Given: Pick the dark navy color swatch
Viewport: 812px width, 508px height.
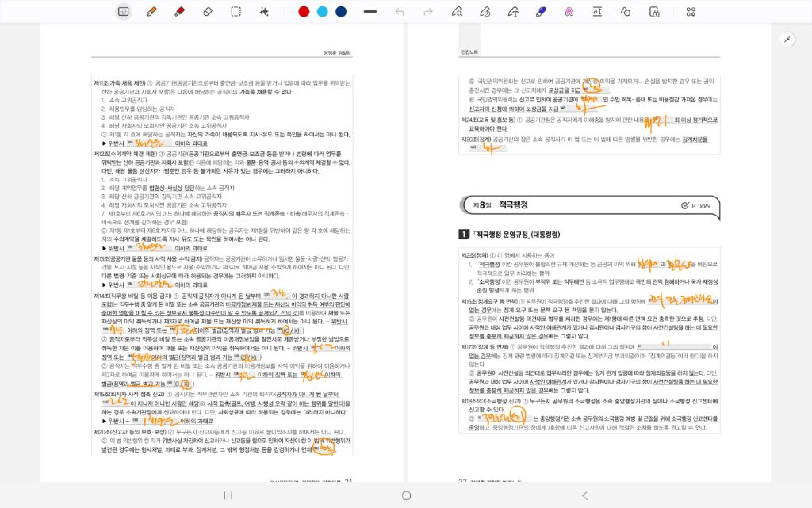Looking at the screenshot, I should [341, 12].
